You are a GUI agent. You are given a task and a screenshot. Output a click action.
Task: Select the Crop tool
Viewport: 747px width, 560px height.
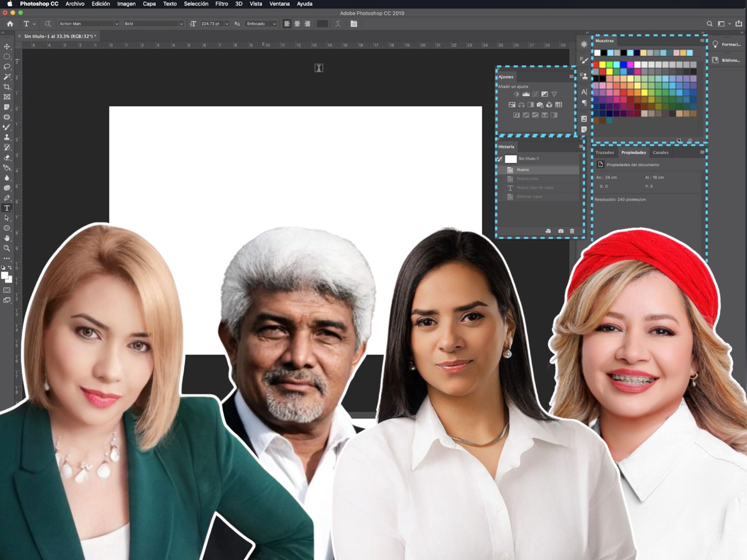tap(7, 87)
